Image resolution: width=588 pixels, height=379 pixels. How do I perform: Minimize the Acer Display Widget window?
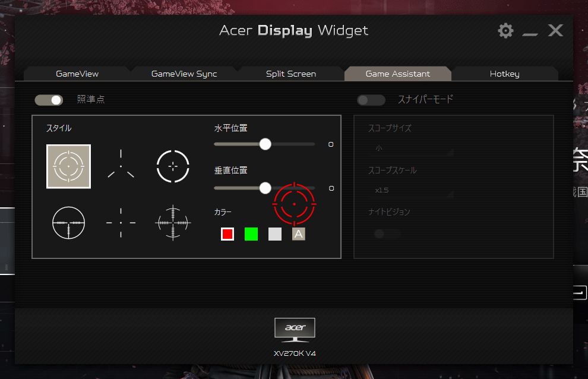530,34
